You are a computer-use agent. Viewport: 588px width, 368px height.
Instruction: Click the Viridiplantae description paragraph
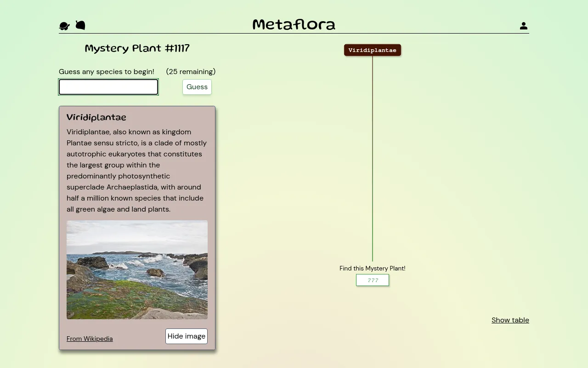137,171
